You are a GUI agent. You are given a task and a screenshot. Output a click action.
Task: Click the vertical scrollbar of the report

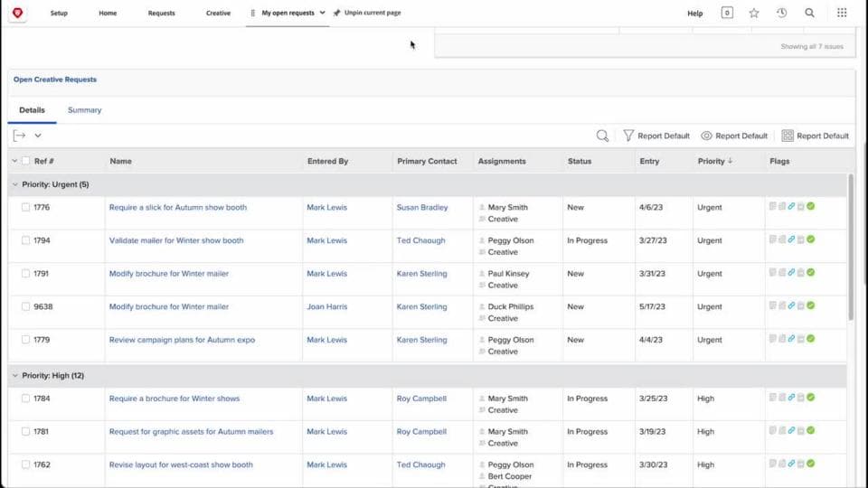click(x=850, y=248)
